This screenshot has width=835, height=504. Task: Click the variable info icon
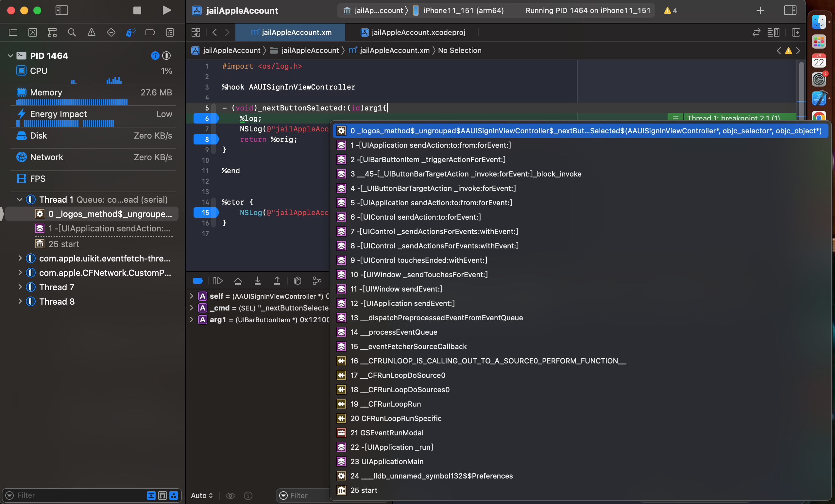tap(248, 496)
